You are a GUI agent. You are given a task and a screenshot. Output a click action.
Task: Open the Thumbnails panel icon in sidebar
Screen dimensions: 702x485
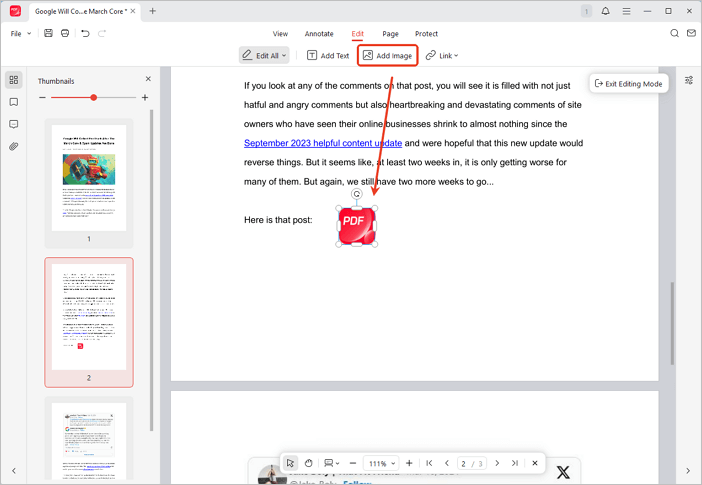[x=14, y=80]
